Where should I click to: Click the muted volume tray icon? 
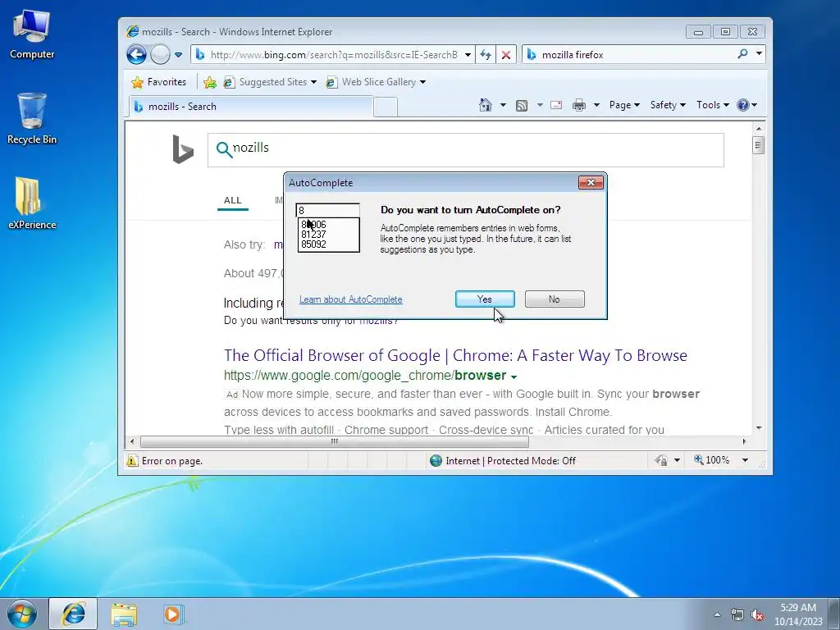coord(757,615)
